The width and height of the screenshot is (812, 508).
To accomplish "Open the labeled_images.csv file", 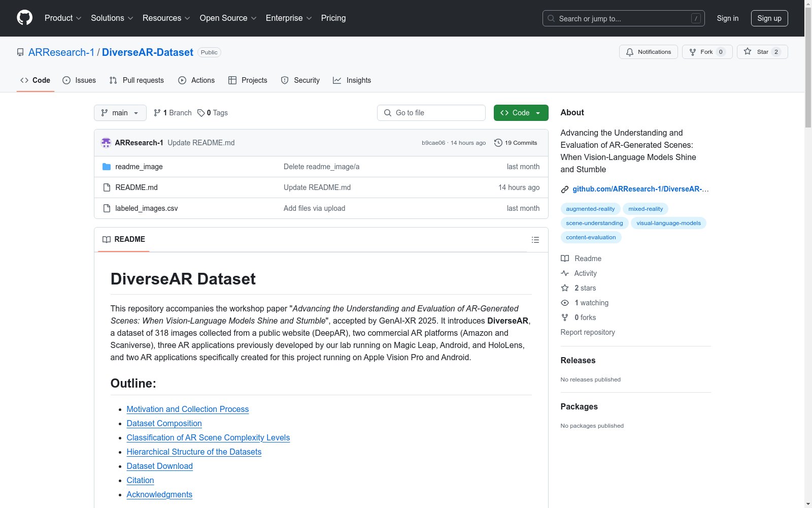I will click(x=147, y=208).
